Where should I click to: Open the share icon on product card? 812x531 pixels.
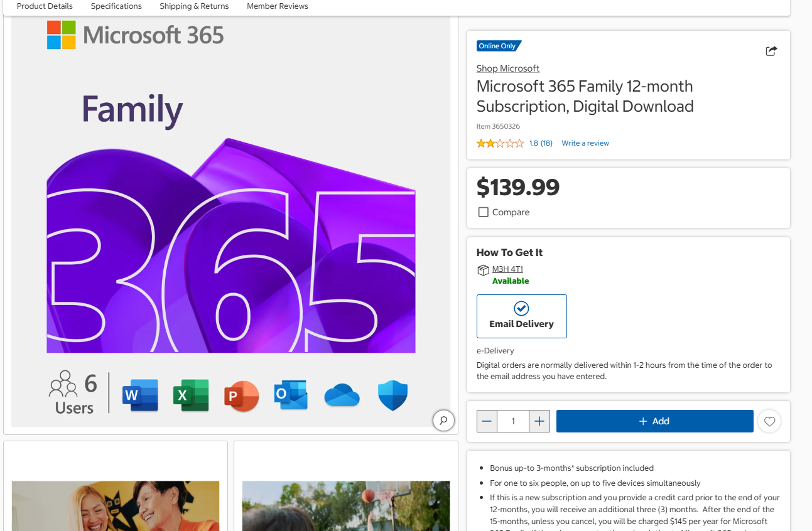pos(771,51)
